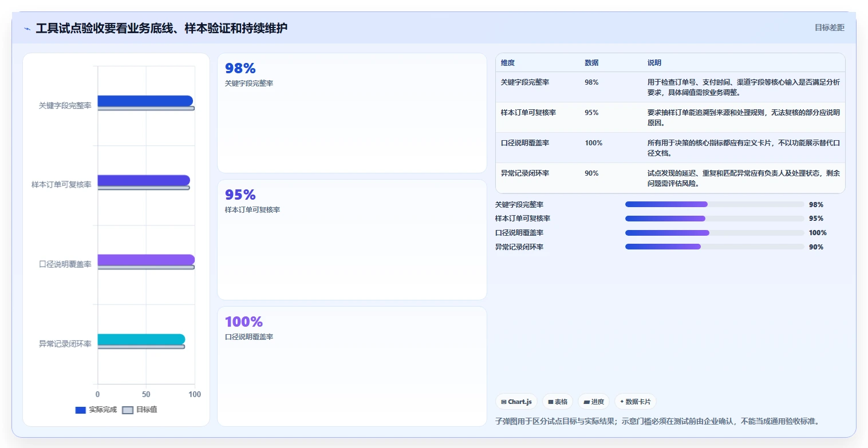
Task: Click the 维度 table column header
Action: tap(508, 63)
